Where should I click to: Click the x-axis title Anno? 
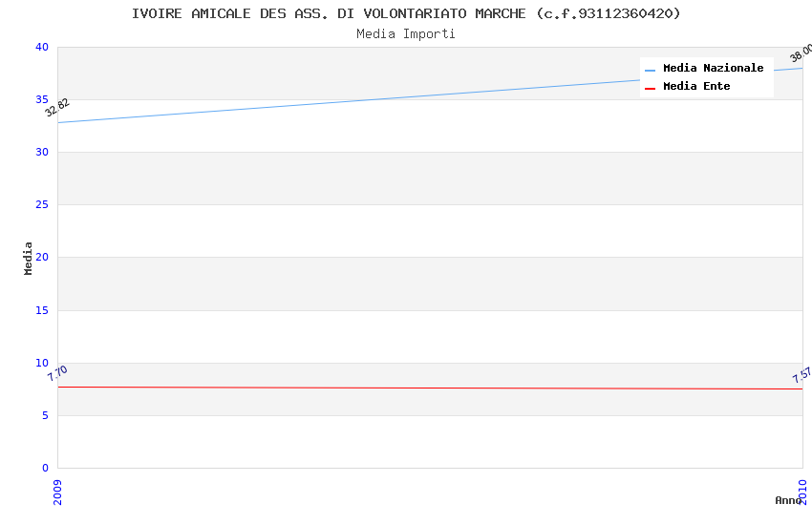point(788,500)
